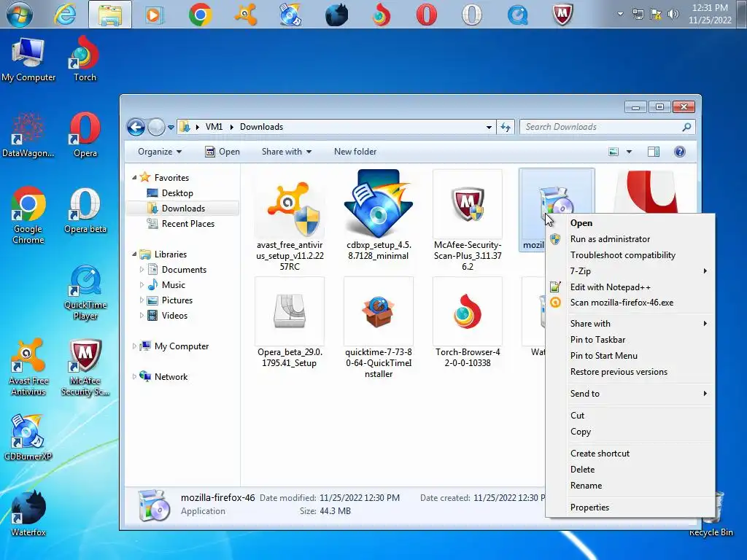Select QuickTime Player desktop shortcut
This screenshot has width=747, height=560.
85,292
